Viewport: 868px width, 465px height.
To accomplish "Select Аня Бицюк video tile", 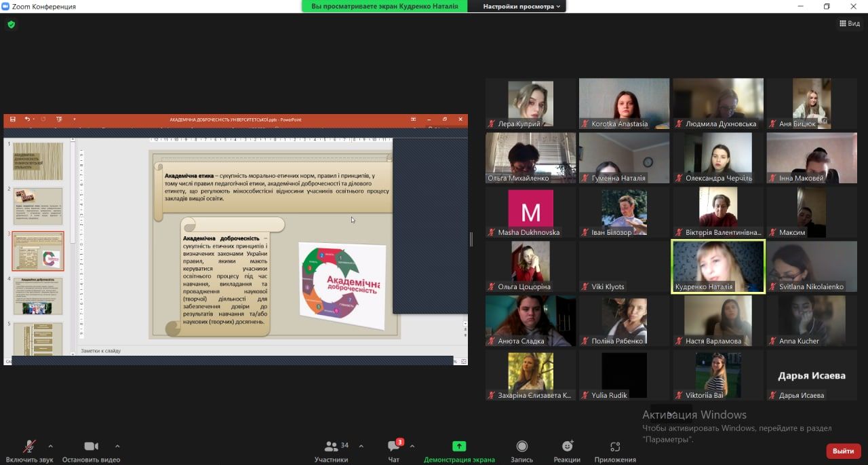I will pyautogui.click(x=812, y=103).
